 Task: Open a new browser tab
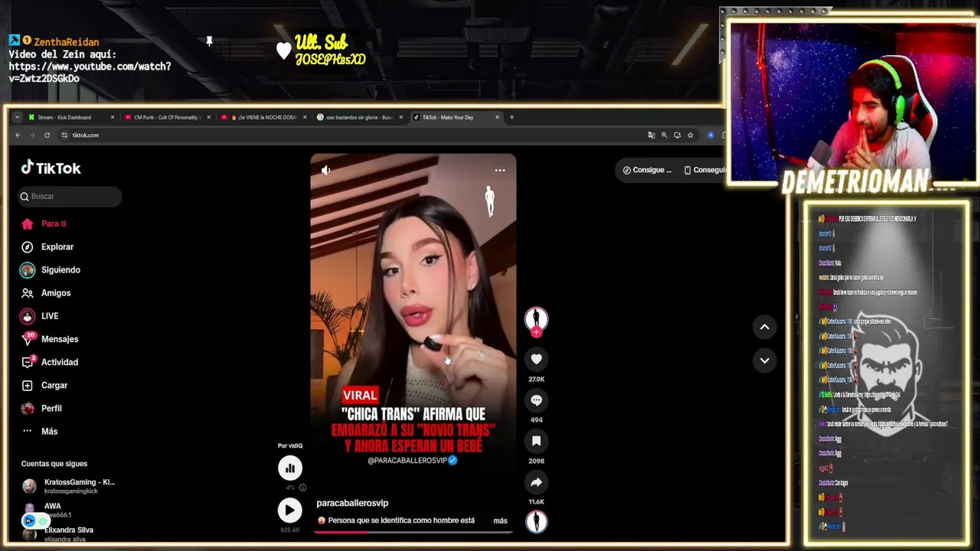[x=512, y=117]
